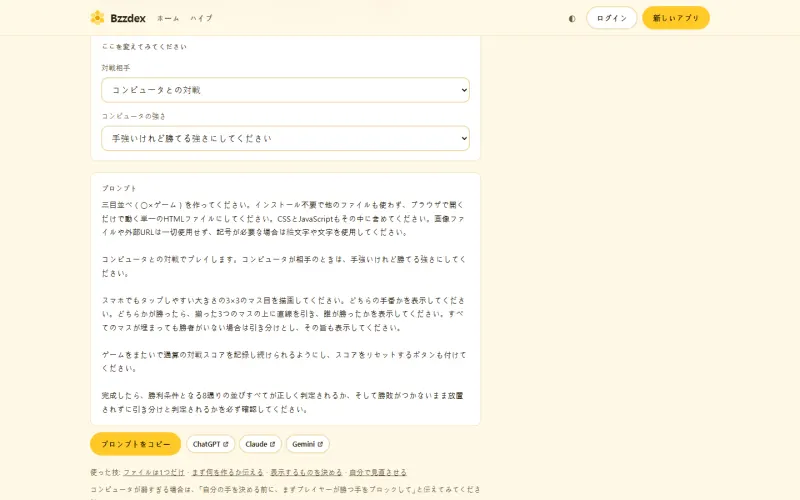Viewport: 800px width, 500px height.
Task: Open the ハイブ menu item
Action: pyautogui.click(x=202, y=18)
